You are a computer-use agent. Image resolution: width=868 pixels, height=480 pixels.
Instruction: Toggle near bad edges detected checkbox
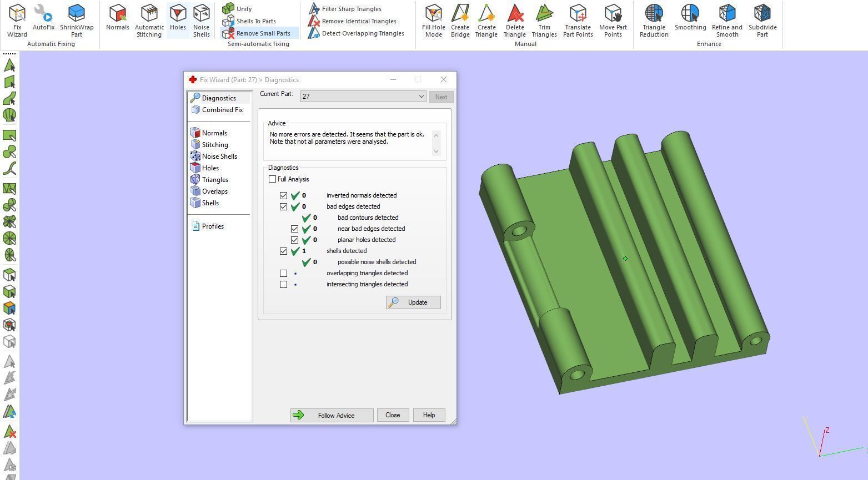[294, 229]
